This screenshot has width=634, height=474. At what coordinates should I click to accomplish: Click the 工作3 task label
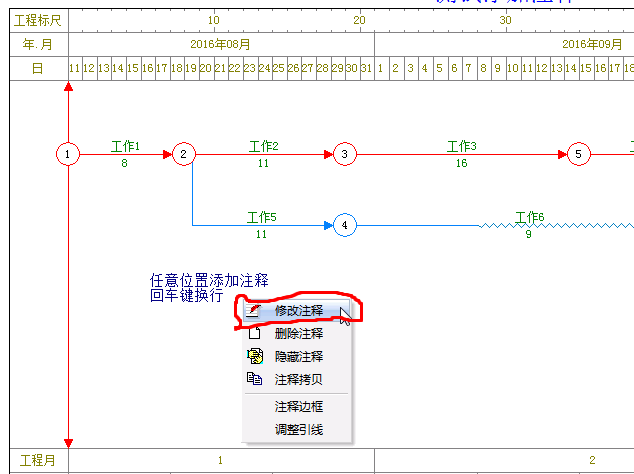[x=461, y=146]
